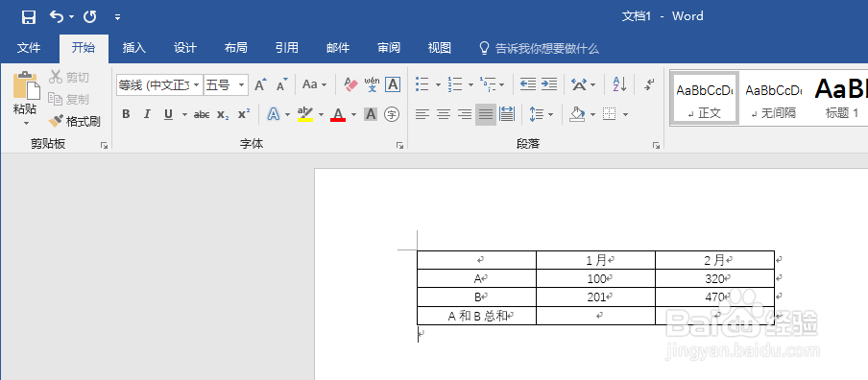Click the distributed alignment icon
868x380 pixels.
507,114
